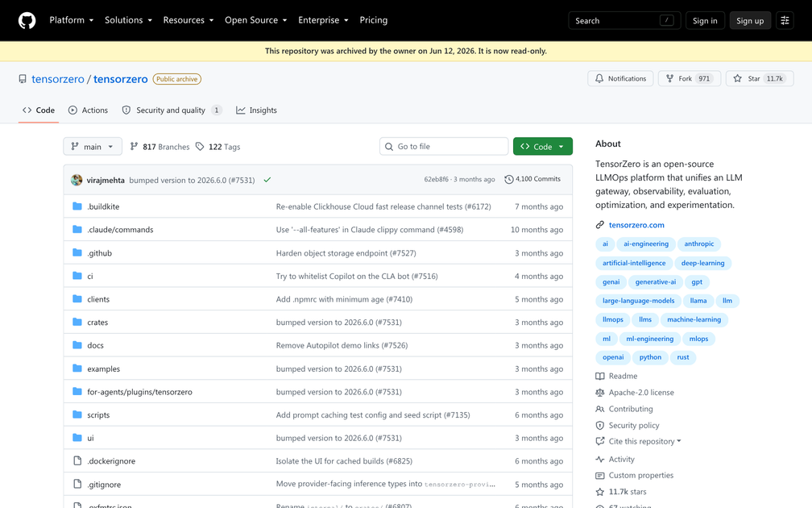
Task: Expand the Resources menu
Action: tap(188, 20)
